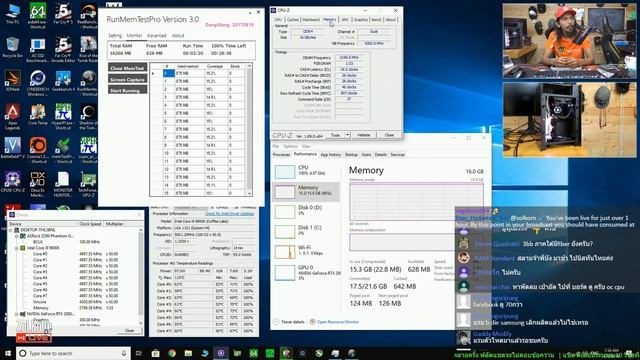640x360 pixels.
Task: Click the Type here to search box
Action: click(73, 353)
